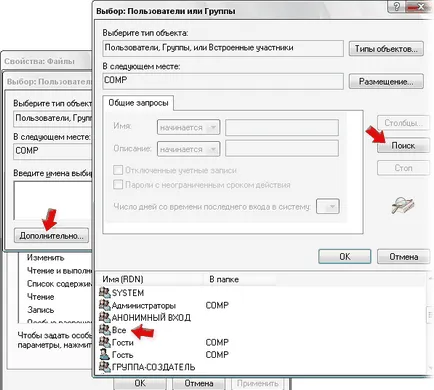Image resolution: width=434 pixels, height=390 pixels.
Task: Click the Имя text input field
Action: pos(282,127)
